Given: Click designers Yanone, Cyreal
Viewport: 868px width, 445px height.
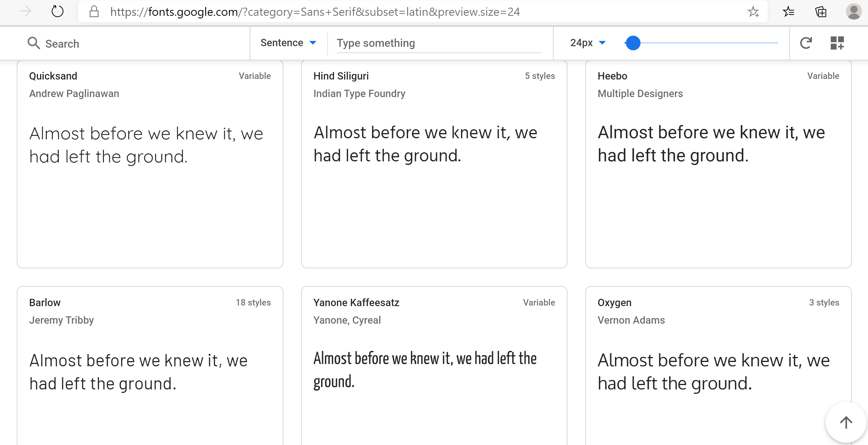Looking at the screenshot, I should (347, 320).
